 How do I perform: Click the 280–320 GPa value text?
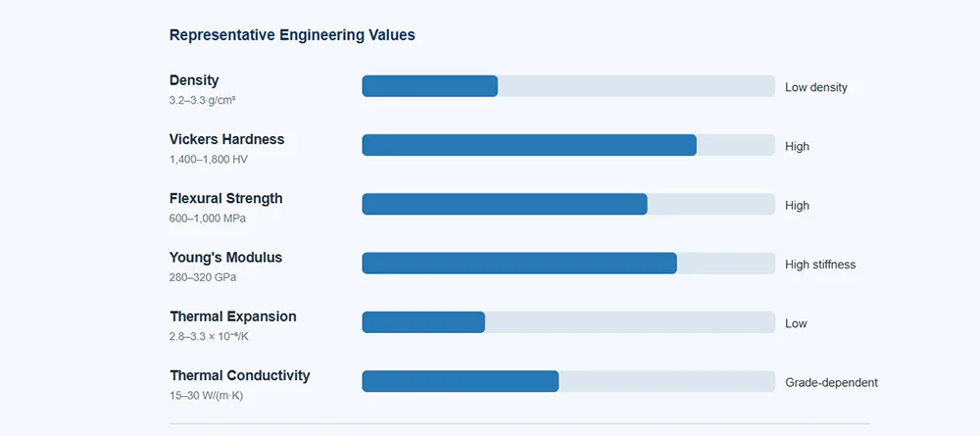click(x=203, y=277)
